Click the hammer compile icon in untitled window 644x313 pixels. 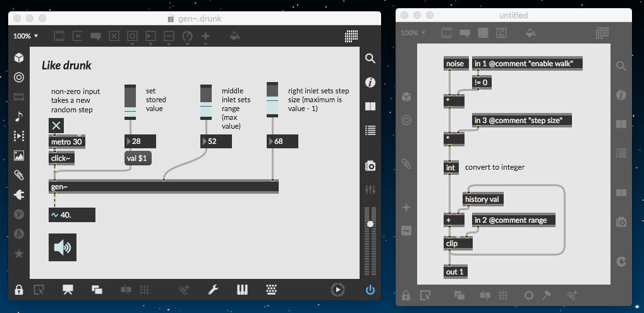(547, 295)
